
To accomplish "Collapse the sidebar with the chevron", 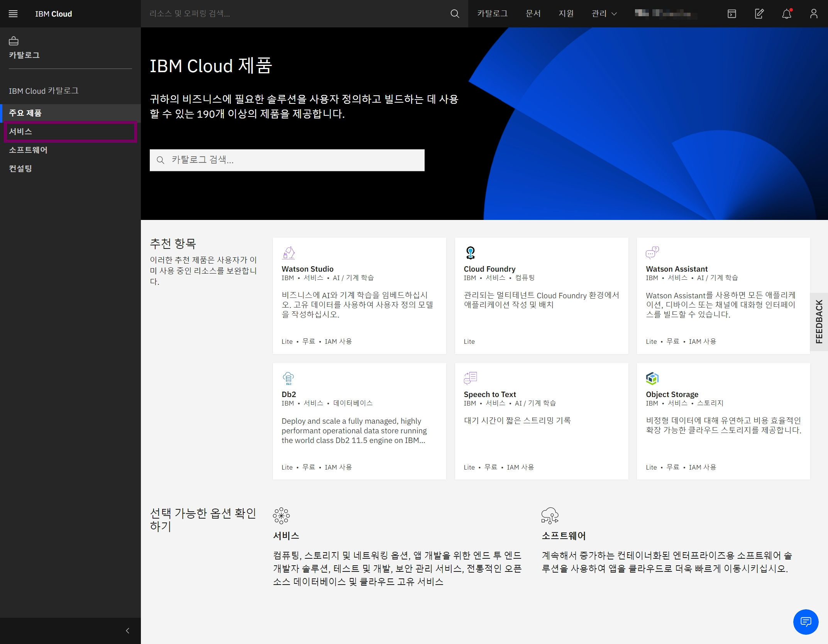I will click(127, 630).
